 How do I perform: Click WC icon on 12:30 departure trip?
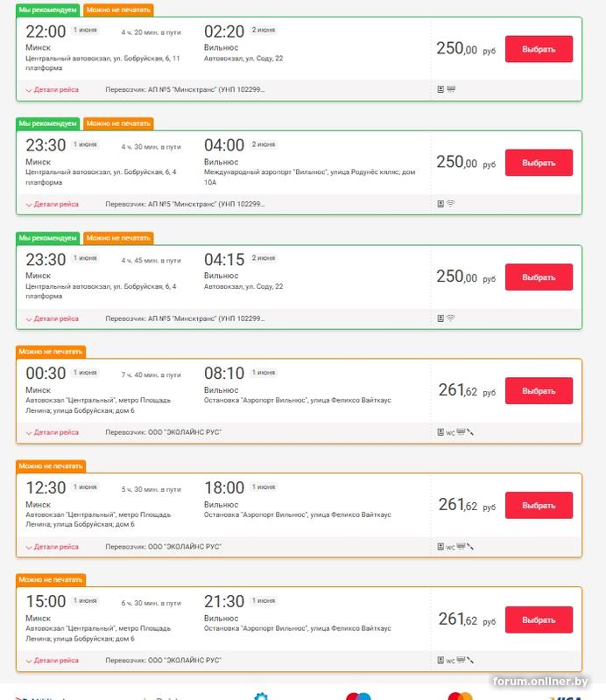[x=450, y=547]
